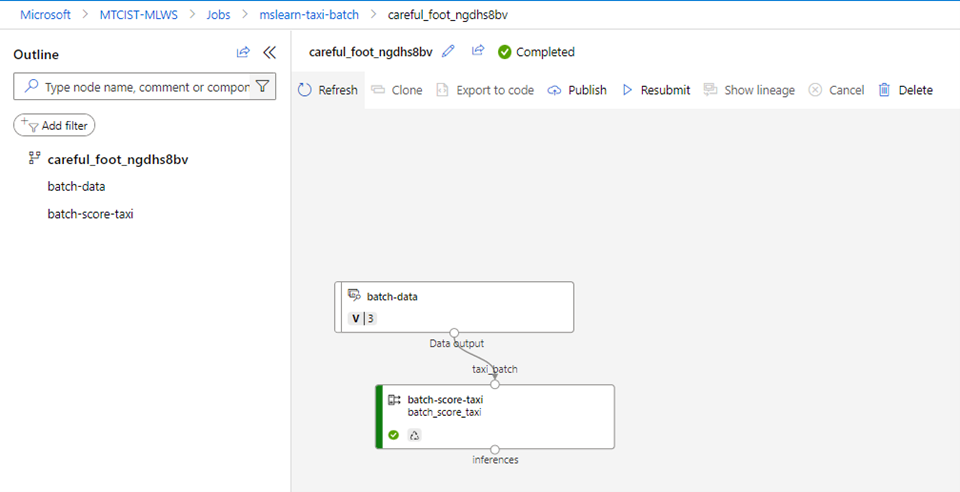Click the taxi_batch input port
The width and height of the screenshot is (960, 492).
tap(495, 384)
